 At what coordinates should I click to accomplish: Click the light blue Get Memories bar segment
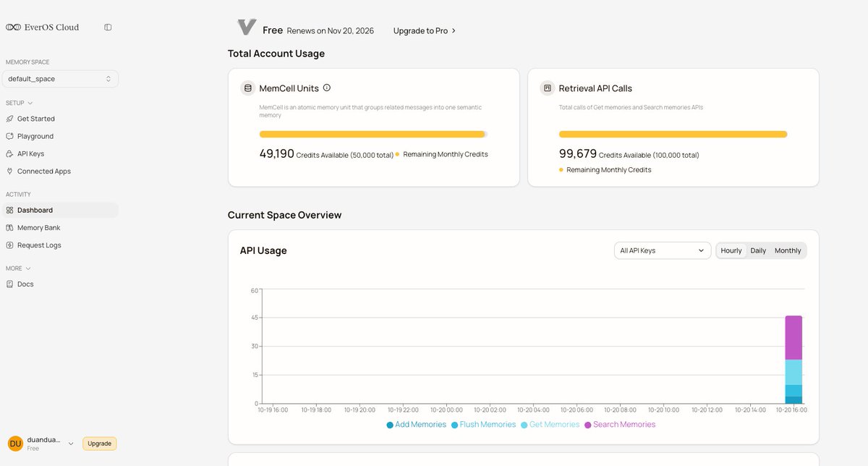pyautogui.click(x=793, y=372)
